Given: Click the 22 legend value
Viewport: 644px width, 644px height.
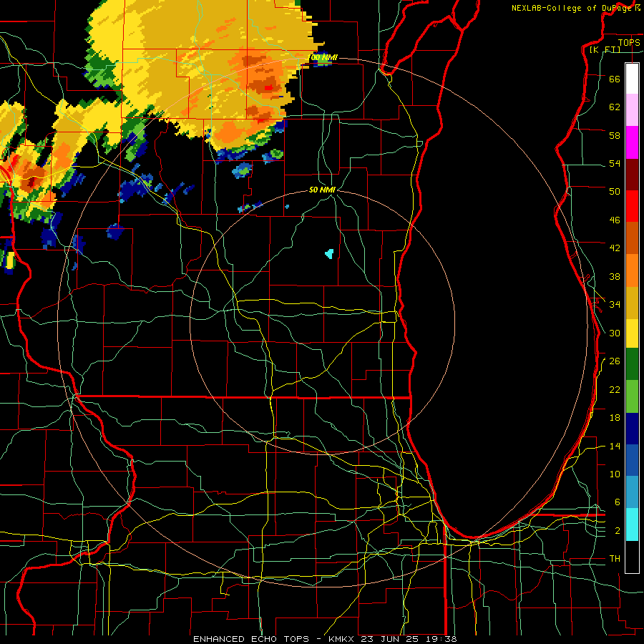Looking at the screenshot, I should tap(615, 389).
